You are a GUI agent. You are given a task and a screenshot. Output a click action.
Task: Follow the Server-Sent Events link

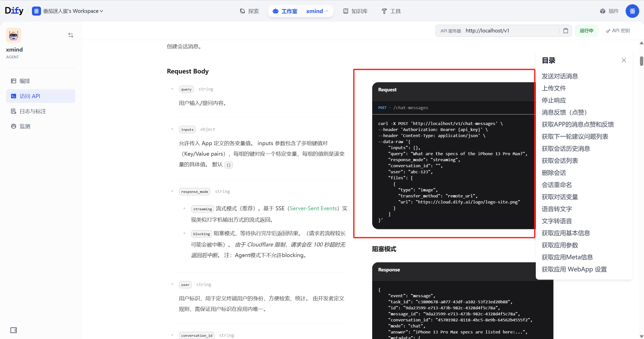click(x=313, y=208)
